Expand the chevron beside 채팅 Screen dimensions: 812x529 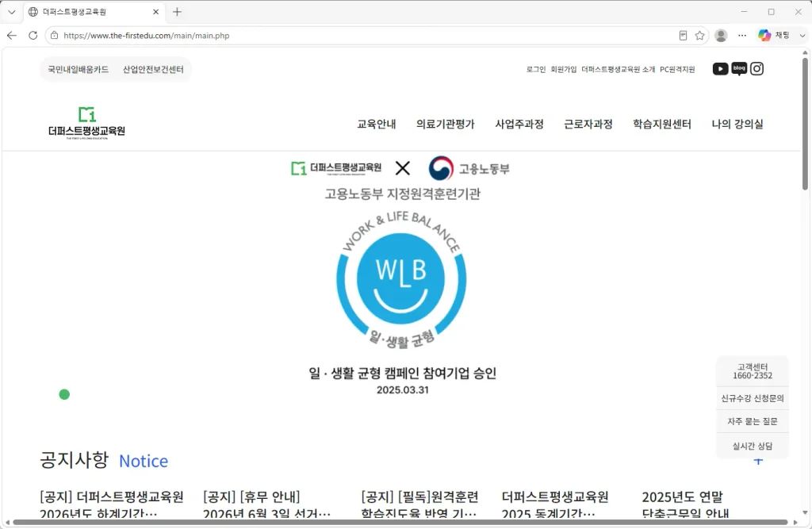click(802, 35)
